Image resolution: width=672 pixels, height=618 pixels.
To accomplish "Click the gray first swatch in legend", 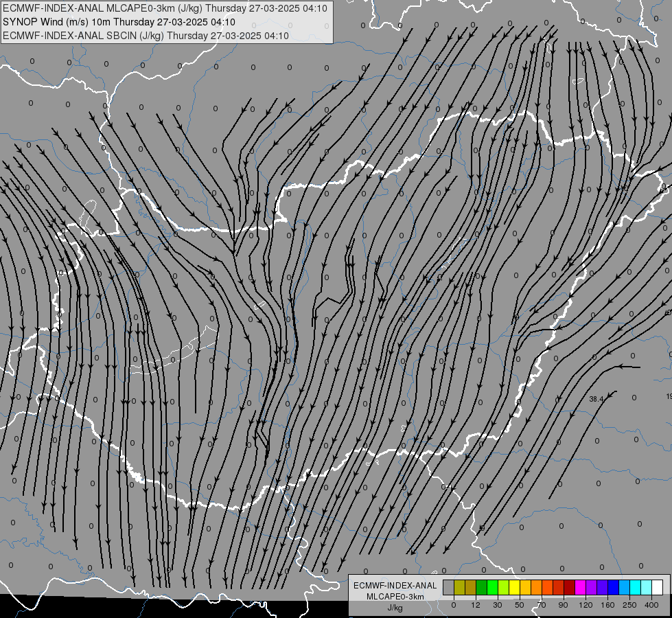I will (448, 587).
